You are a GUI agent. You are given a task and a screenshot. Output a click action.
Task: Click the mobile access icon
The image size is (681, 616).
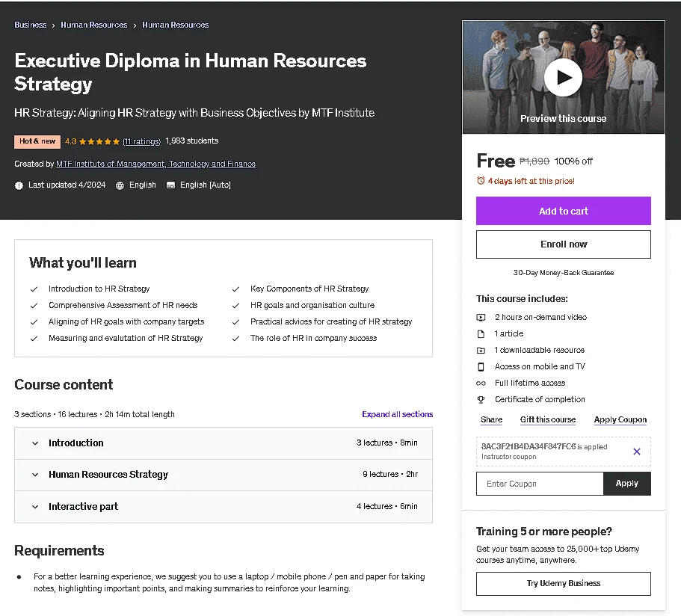[481, 366]
